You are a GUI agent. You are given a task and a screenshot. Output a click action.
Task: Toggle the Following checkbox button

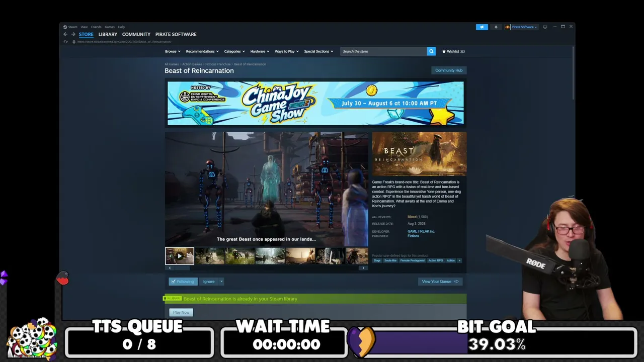point(182,282)
